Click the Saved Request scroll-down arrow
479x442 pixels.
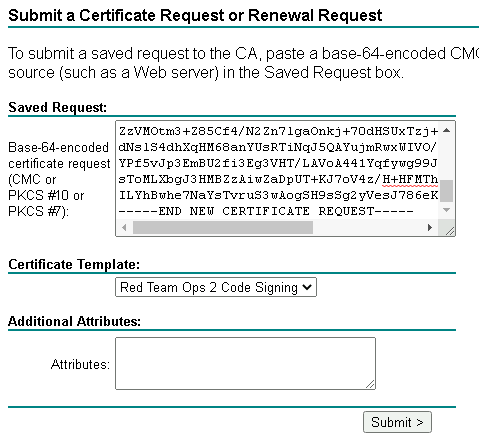coord(447,210)
